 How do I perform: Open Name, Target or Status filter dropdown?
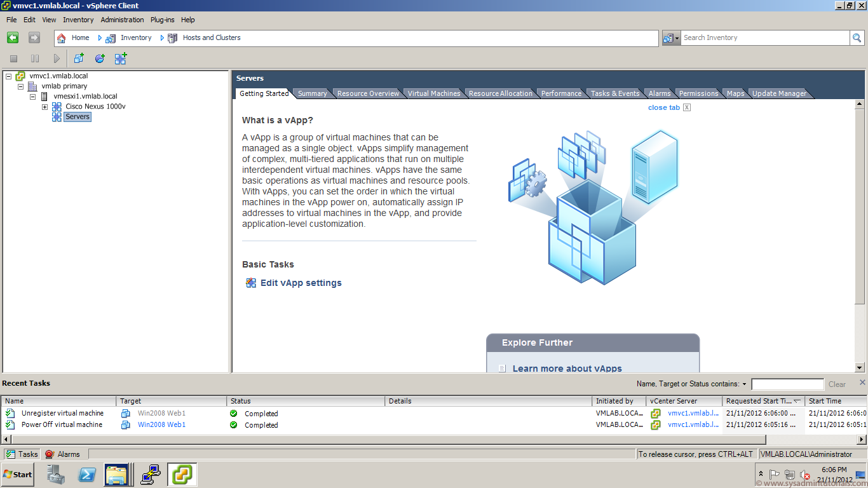(x=744, y=384)
